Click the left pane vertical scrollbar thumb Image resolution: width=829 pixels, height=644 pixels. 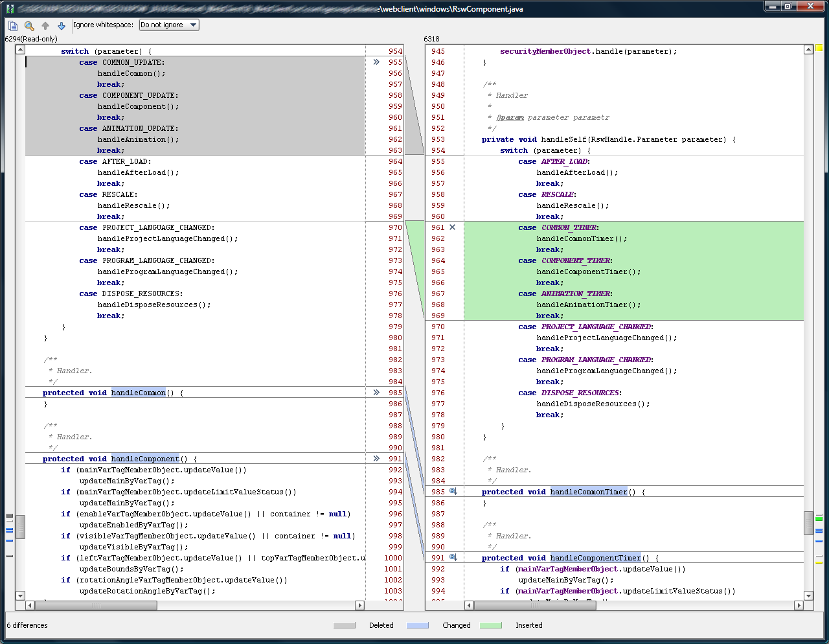coord(20,527)
